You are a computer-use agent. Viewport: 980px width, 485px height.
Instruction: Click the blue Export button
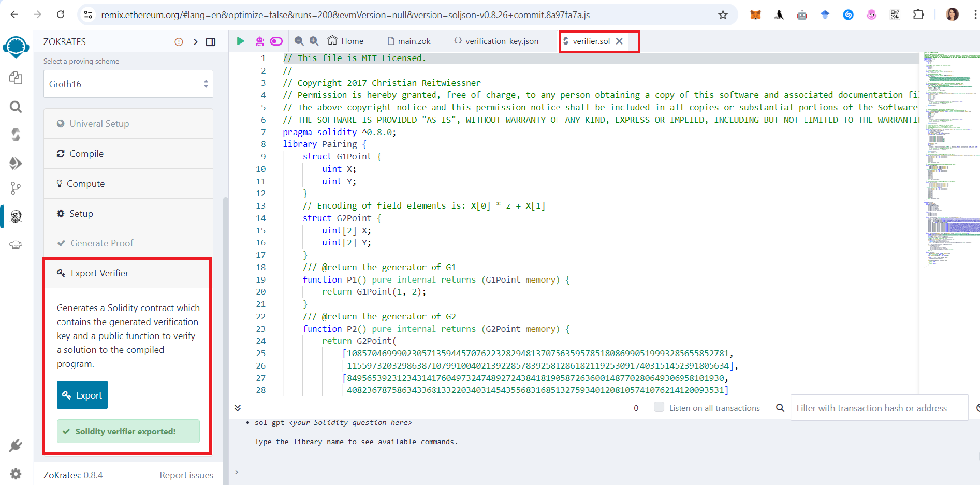[x=82, y=395]
